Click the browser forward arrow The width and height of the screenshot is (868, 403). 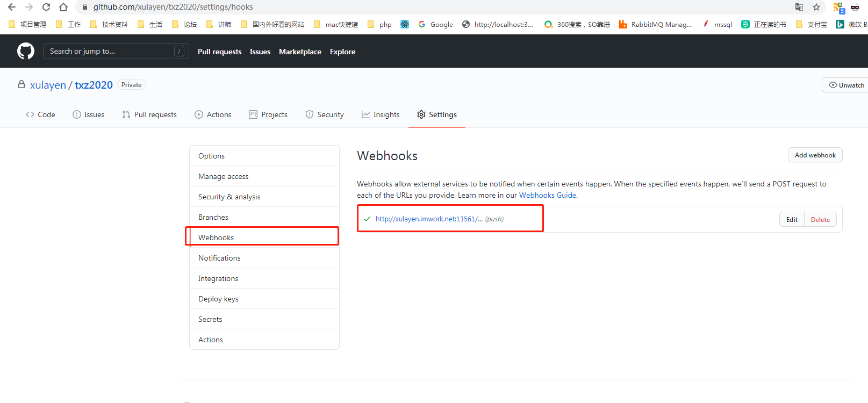pos(29,7)
